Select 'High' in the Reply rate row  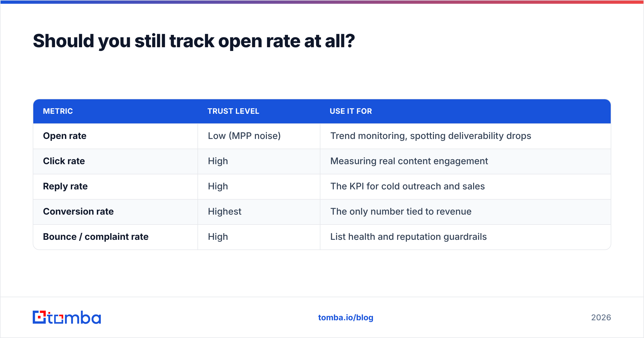click(259, 186)
